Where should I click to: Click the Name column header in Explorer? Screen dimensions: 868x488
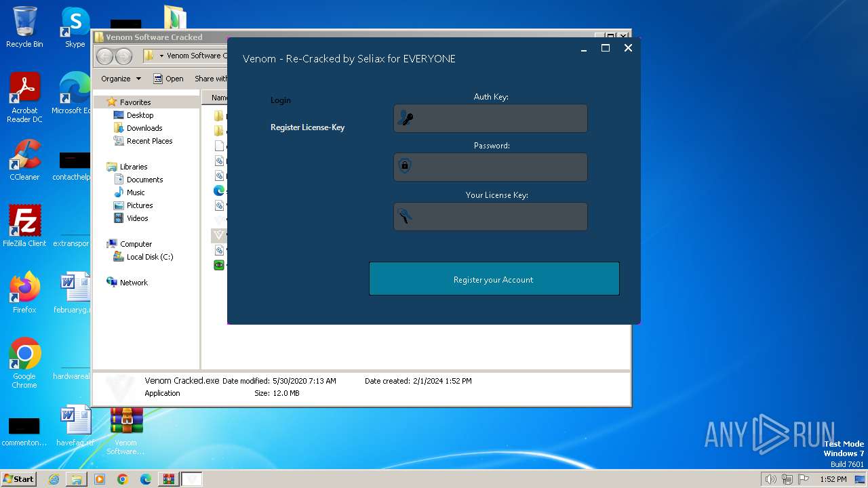tap(218, 98)
